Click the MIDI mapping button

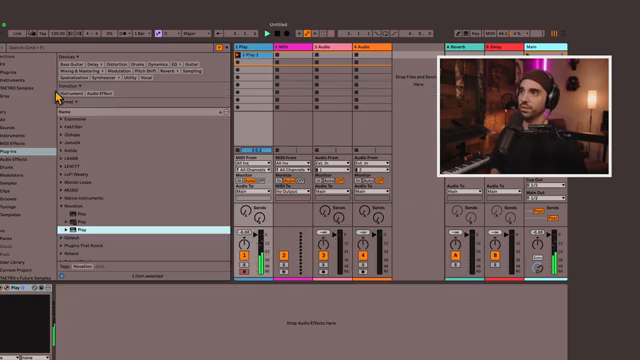point(490,33)
